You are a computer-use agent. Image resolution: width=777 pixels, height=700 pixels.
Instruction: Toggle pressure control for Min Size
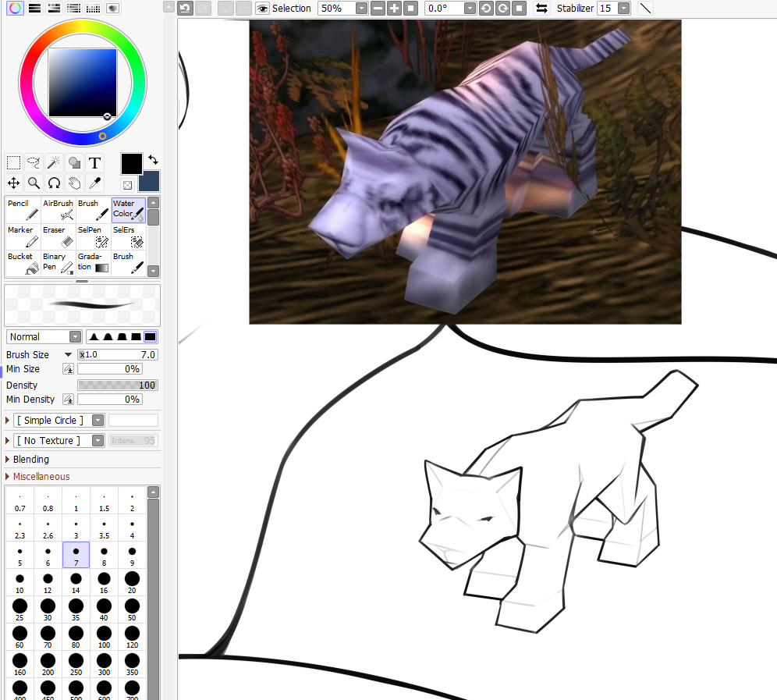pyautogui.click(x=68, y=369)
